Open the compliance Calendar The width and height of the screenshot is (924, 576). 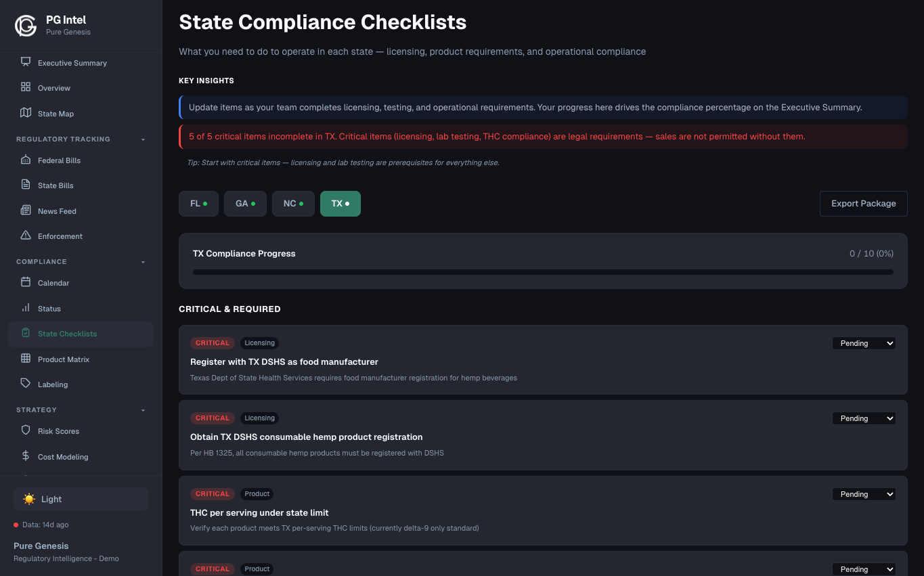click(x=54, y=282)
